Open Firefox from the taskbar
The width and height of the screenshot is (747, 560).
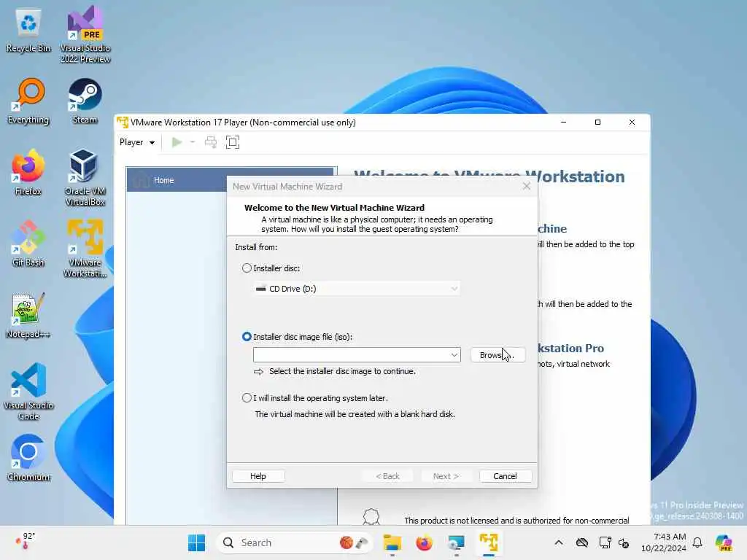point(424,542)
